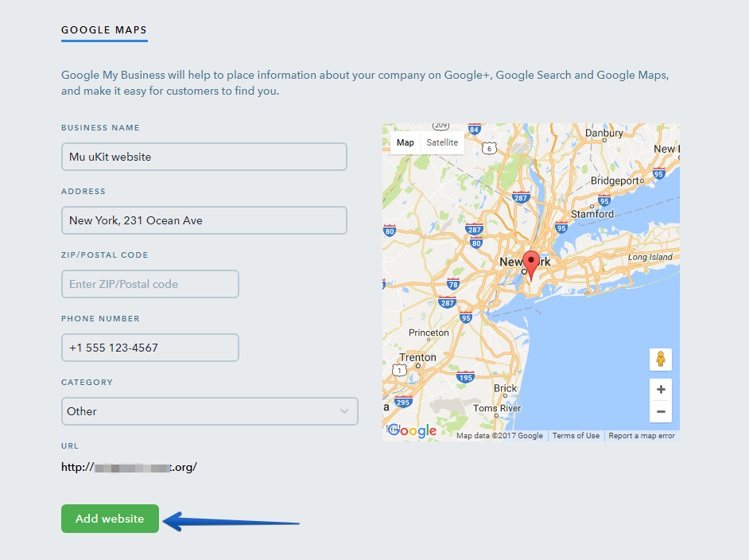Click the US Route 6 shield on map
Viewport: 749px width, 560px height.
(x=489, y=149)
